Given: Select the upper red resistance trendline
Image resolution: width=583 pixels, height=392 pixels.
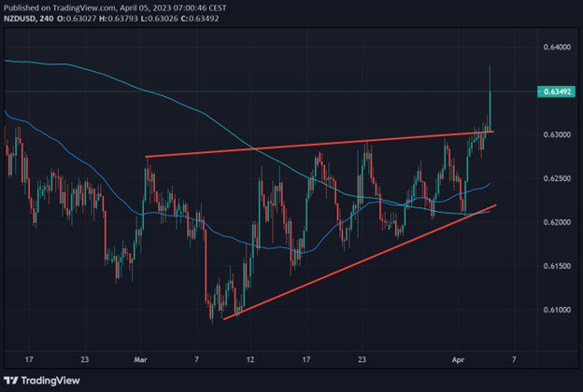Looking at the screenshot, I should (x=318, y=145).
